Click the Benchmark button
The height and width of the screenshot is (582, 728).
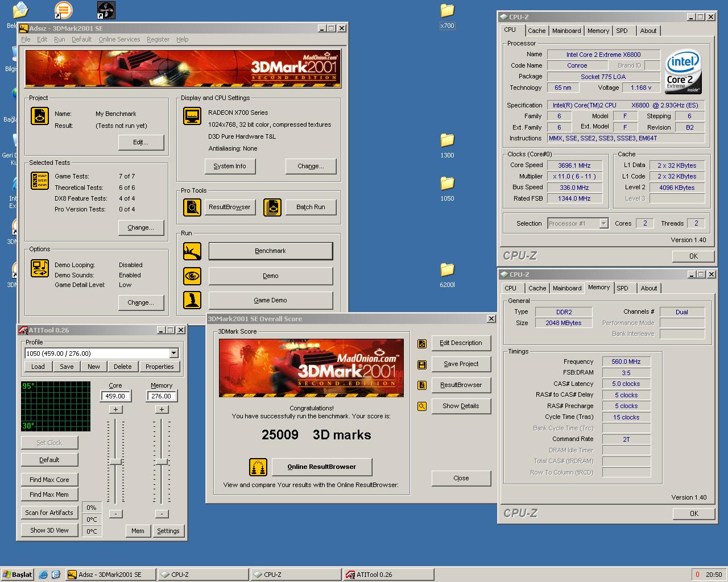pos(271,251)
